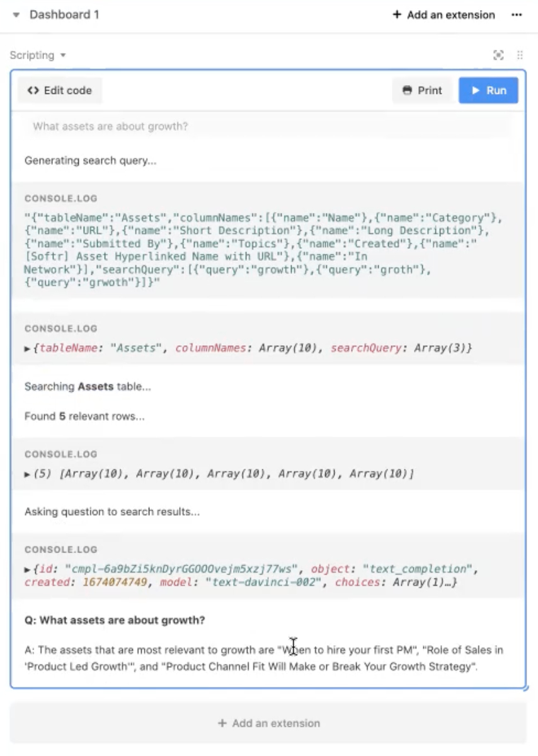Expand the tableName "Assets" object log
The height and width of the screenshot is (756, 538).
coord(27,348)
